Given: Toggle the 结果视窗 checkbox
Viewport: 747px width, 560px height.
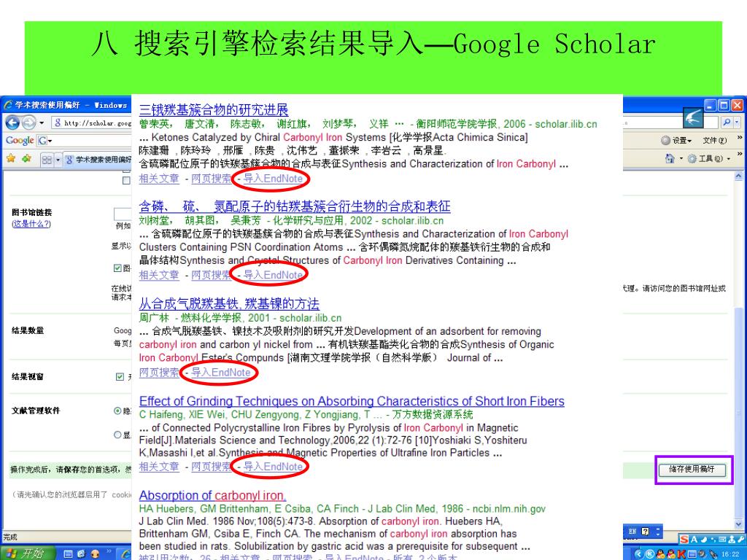Looking at the screenshot, I should (120, 377).
